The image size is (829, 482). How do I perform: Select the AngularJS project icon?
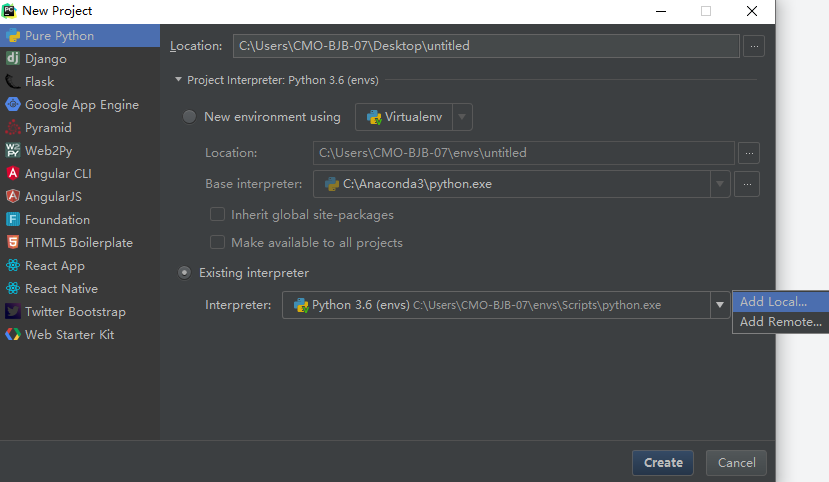(x=13, y=197)
